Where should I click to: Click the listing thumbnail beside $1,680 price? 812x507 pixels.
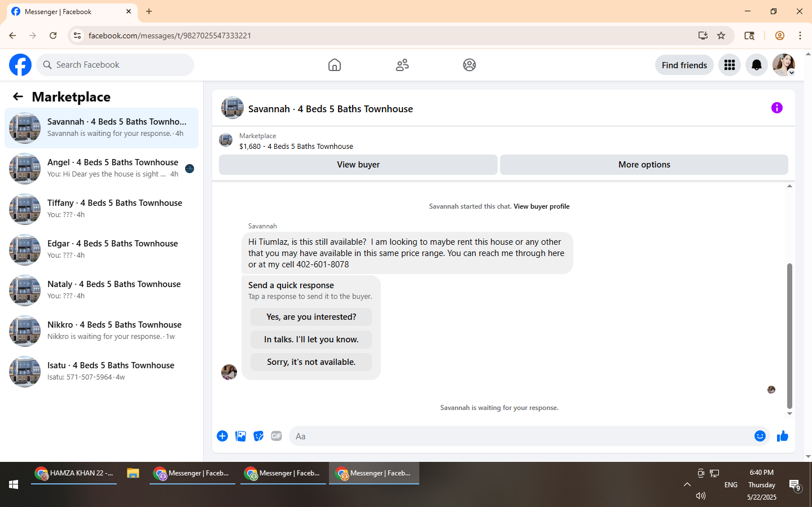tap(226, 140)
